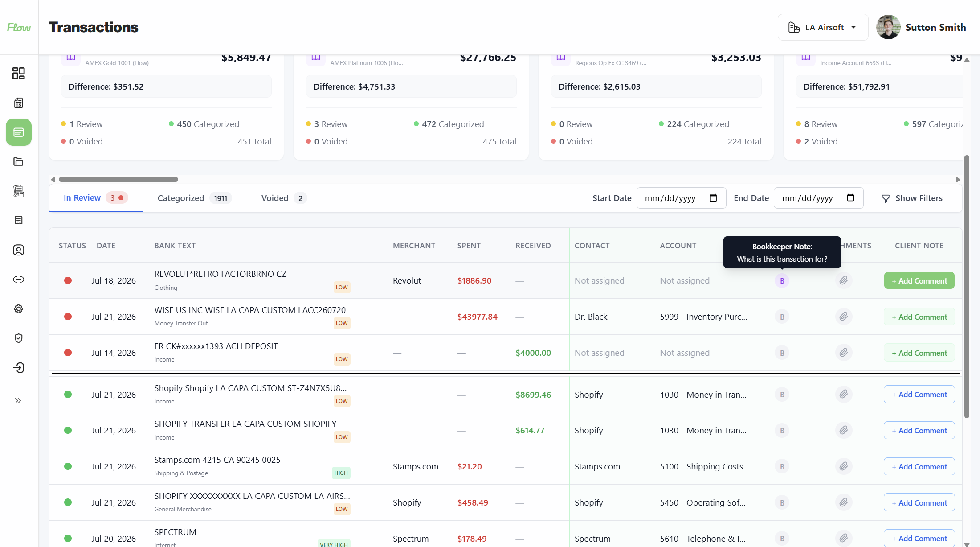This screenshot has height=547, width=980.
Task: Open the Start Date calendar picker icon
Action: 713,198
